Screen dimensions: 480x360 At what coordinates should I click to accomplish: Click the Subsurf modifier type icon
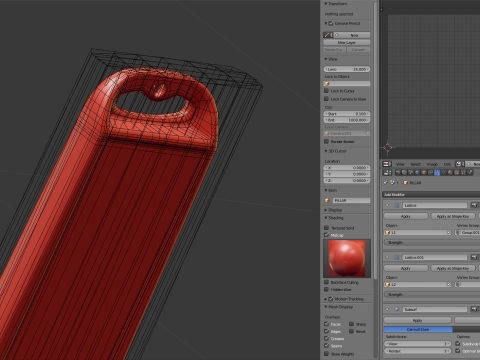point(397,309)
